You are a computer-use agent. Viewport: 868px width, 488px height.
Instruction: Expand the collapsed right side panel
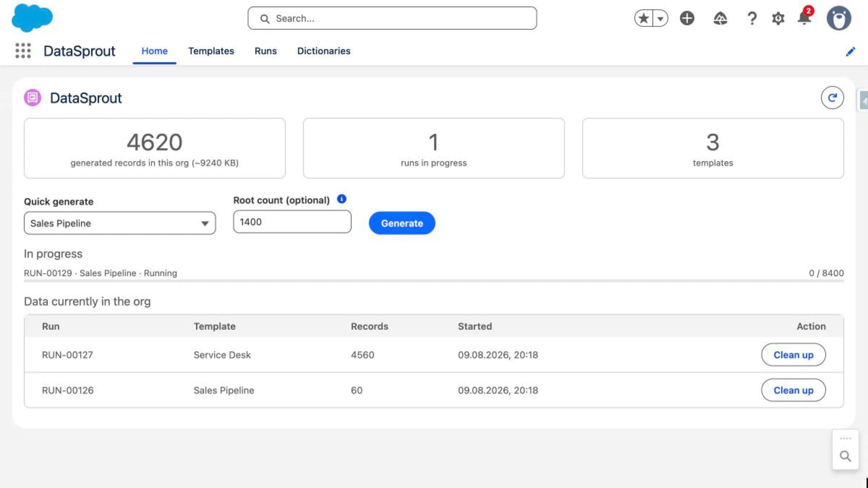(864, 100)
